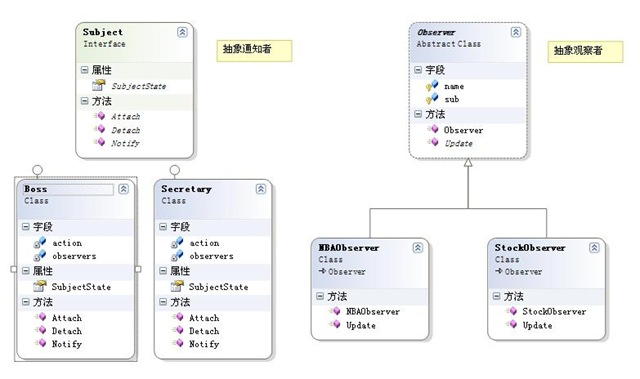
Task: Click the interface lollipop circle above Secretary
Action: point(174,170)
